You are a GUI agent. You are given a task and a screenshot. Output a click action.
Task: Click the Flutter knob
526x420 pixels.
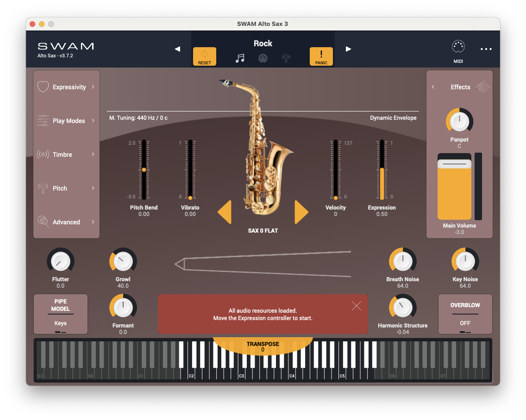click(60, 261)
